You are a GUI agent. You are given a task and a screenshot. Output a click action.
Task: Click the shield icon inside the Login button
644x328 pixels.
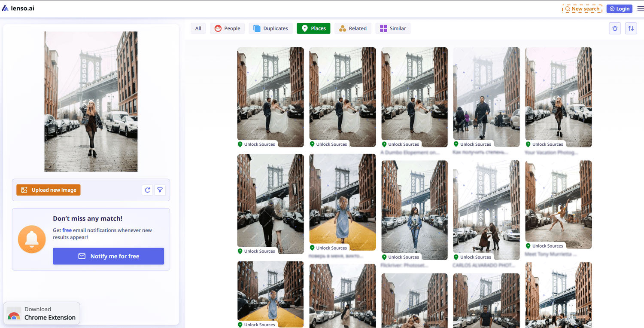pos(612,9)
